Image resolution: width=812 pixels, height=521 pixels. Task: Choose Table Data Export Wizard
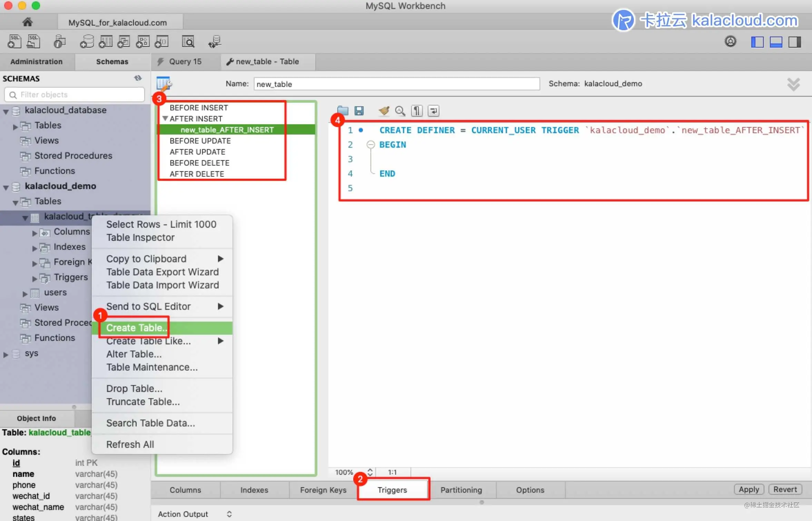(162, 272)
